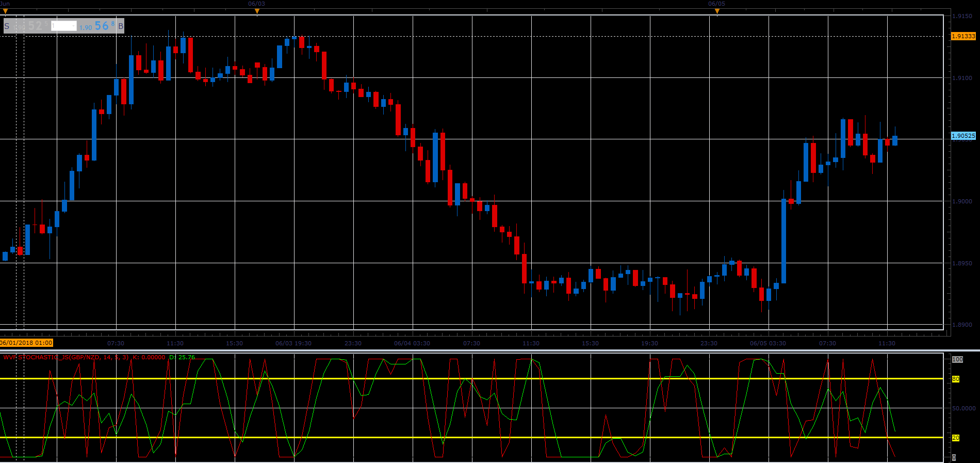Click the 06/03 orange date marker
The height and width of the screenshot is (463, 980).
257,11
